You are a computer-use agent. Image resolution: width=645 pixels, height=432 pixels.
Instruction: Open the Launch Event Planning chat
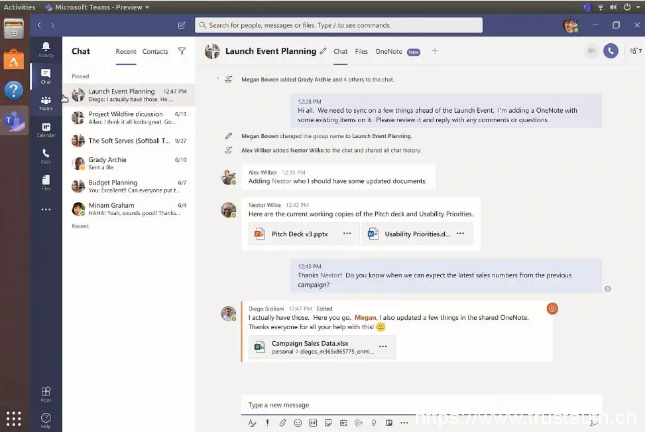click(129, 95)
